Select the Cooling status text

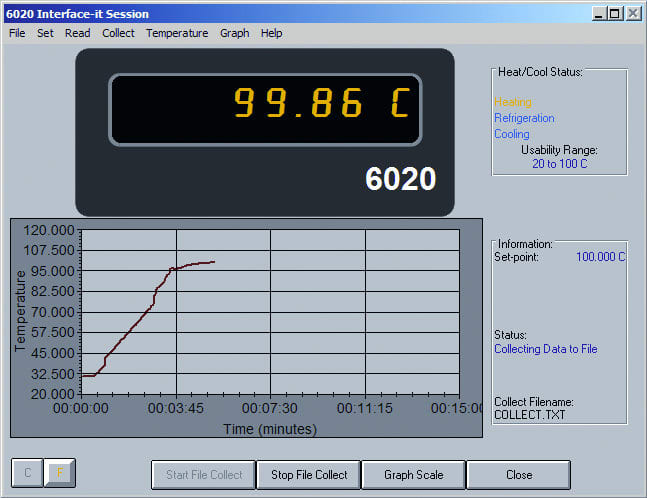click(512, 134)
